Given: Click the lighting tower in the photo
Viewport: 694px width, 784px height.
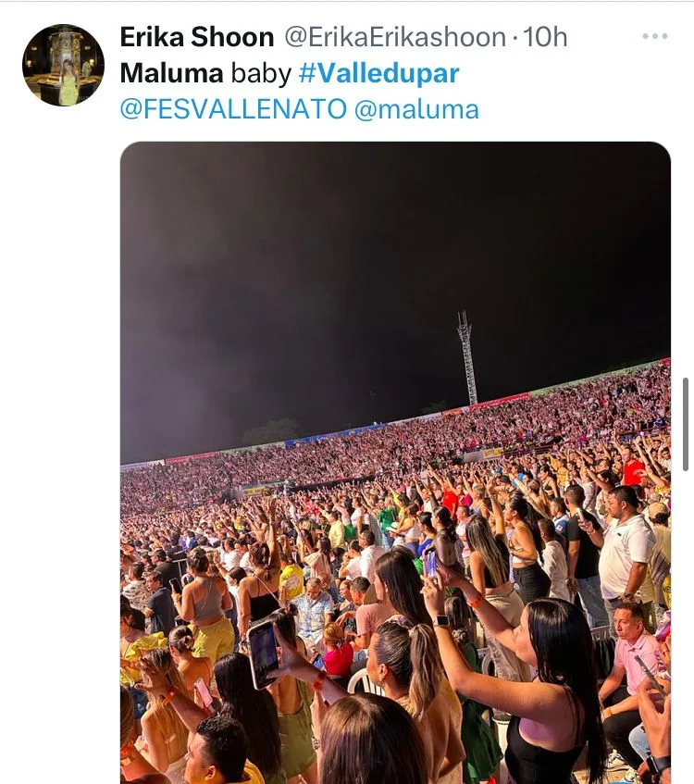Looking at the screenshot, I should 466,356.
